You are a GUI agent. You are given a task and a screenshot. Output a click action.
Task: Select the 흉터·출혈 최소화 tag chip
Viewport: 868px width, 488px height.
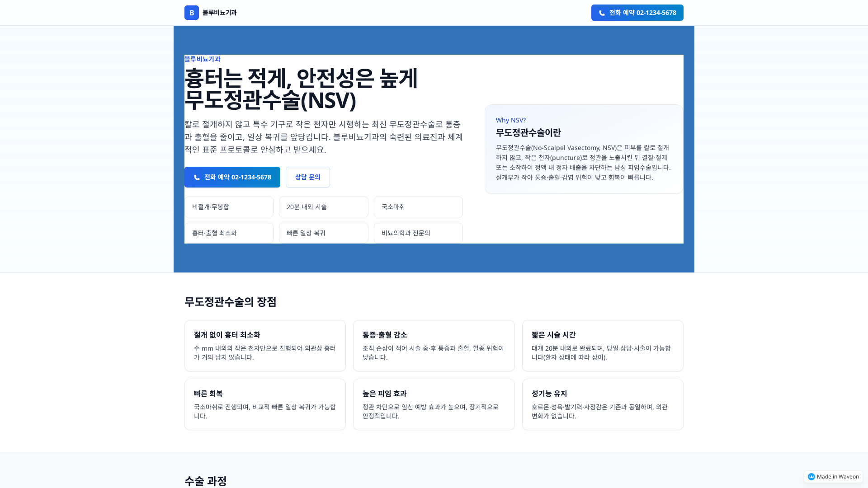click(x=229, y=233)
